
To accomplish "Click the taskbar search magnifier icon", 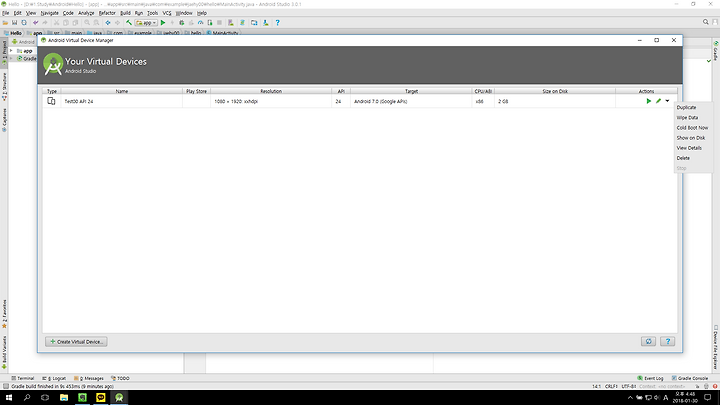I will (27, 398).
